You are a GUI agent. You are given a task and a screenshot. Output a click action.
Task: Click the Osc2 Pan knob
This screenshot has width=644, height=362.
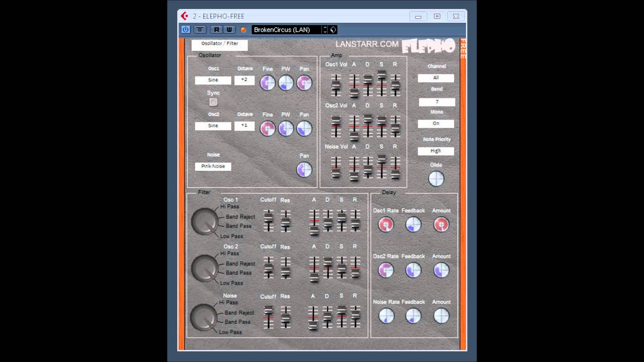[x=304, y=128]
